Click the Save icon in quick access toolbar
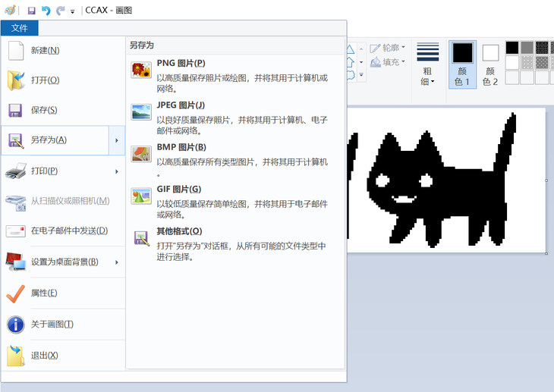Screen dimensions: 554x392 coord(31,11)
